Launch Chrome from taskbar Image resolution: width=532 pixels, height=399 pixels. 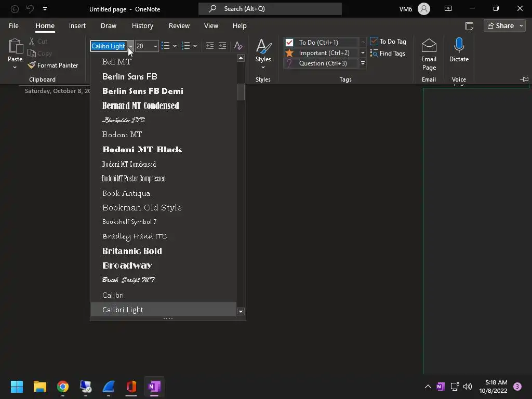[63, 387]
